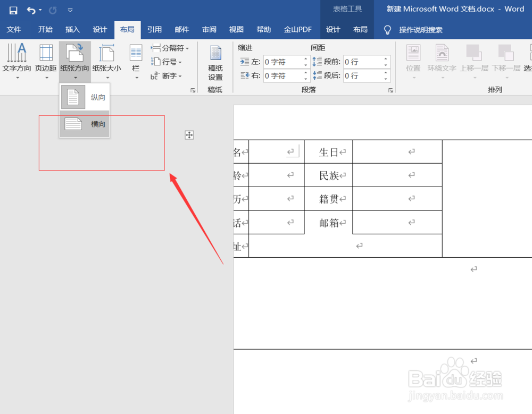Image resolution: width=532 pixels, height=414 pixels.
Task: Select 横向 landscape orientation
Action: tap(85, 124)
